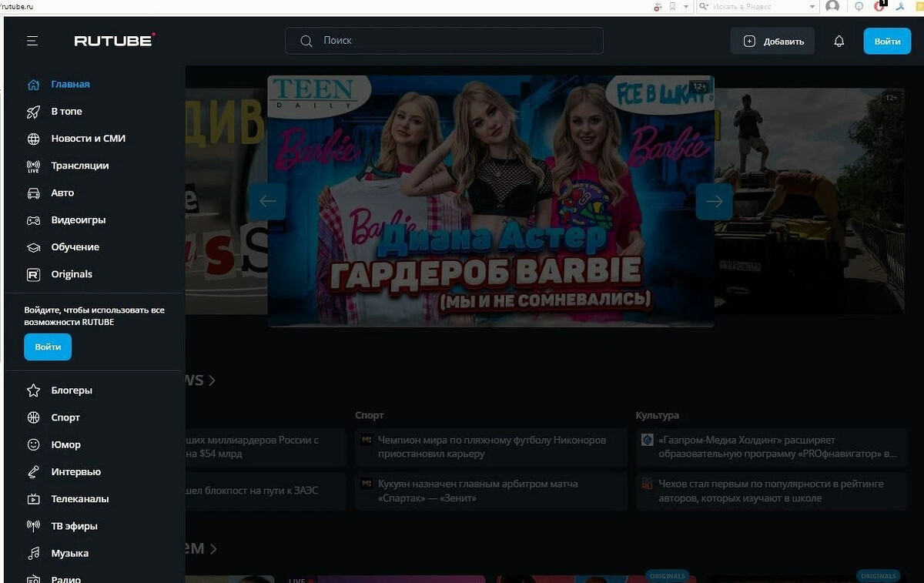
Task: Open Телеканалы category
Action: click(80, 499)
